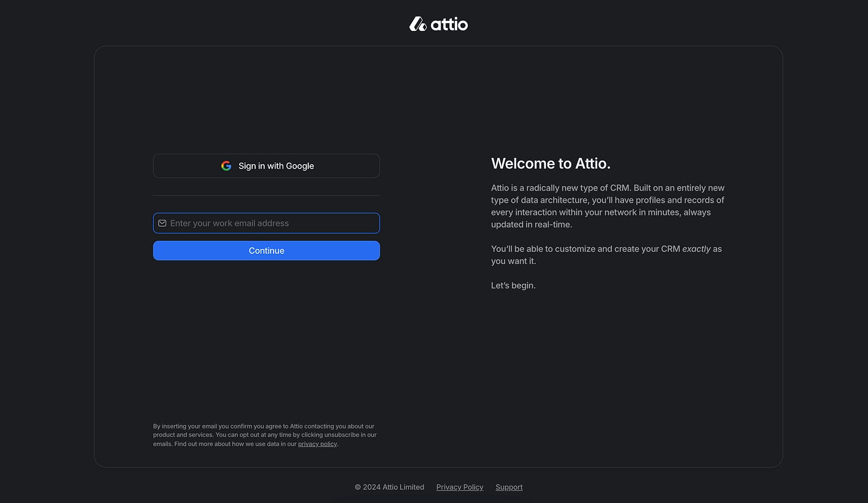Open the Support link in footer
Viewport: 868px width, 503px height.
click(509, 487)
